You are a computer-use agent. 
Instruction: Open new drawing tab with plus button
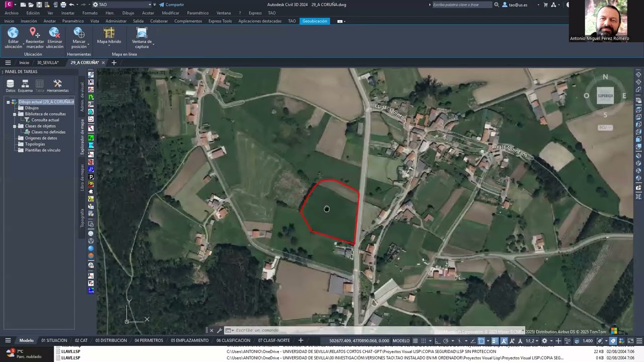[114, 63]
